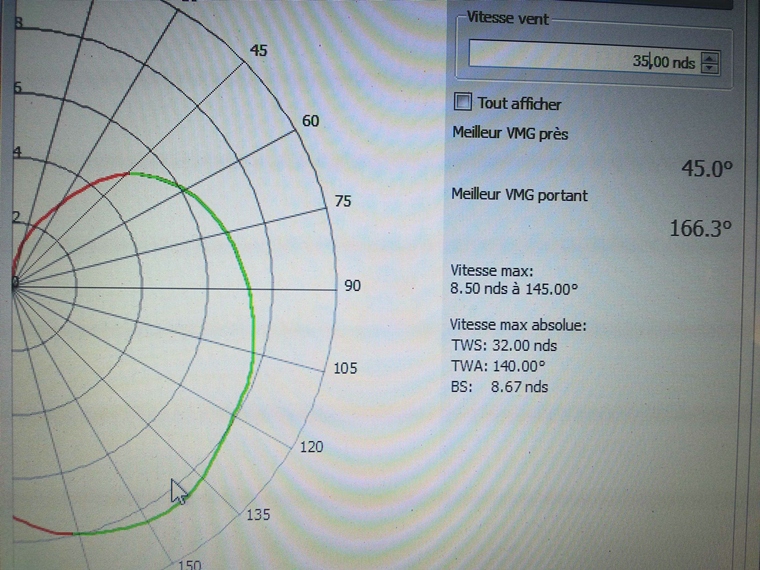760x570 pixels.
Task: Click the 60 degree angle label
Action: [x=310, y=121]
